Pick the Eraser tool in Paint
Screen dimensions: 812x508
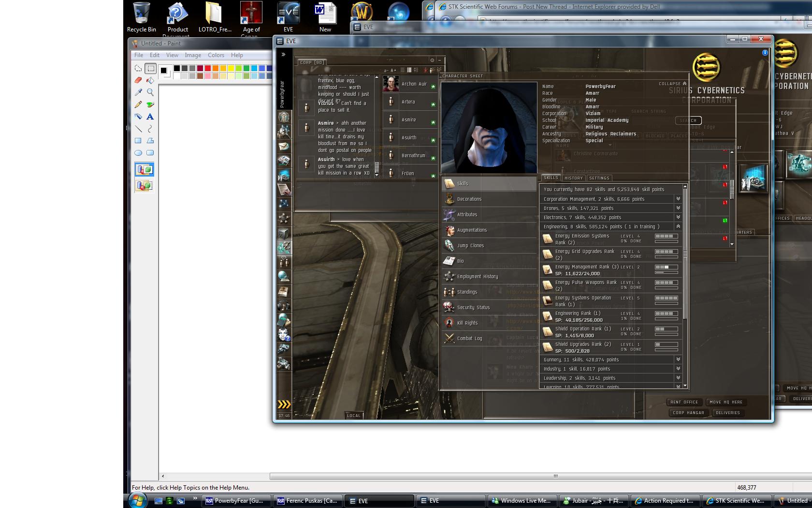click(138, 80)
